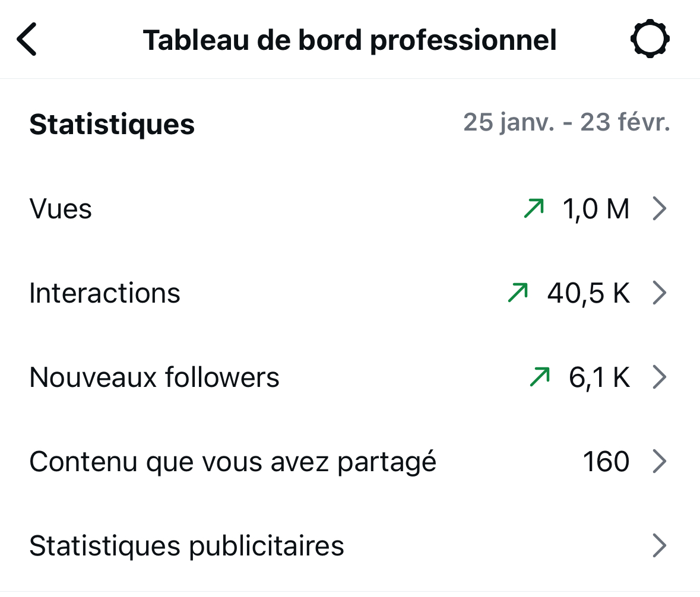The width and height of the screenshot is (700, 597).
Task: Click the 160 shared content count
Action: click(x=606, y=461)
